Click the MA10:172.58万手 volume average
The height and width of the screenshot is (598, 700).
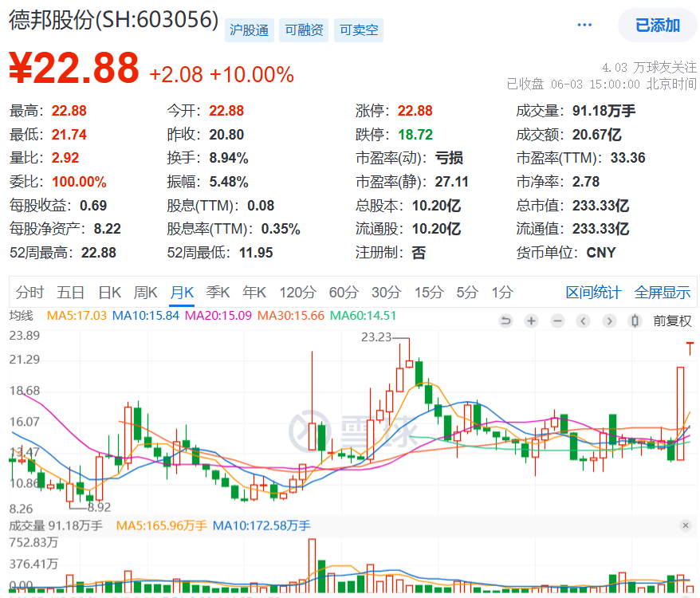click(262, 525)
